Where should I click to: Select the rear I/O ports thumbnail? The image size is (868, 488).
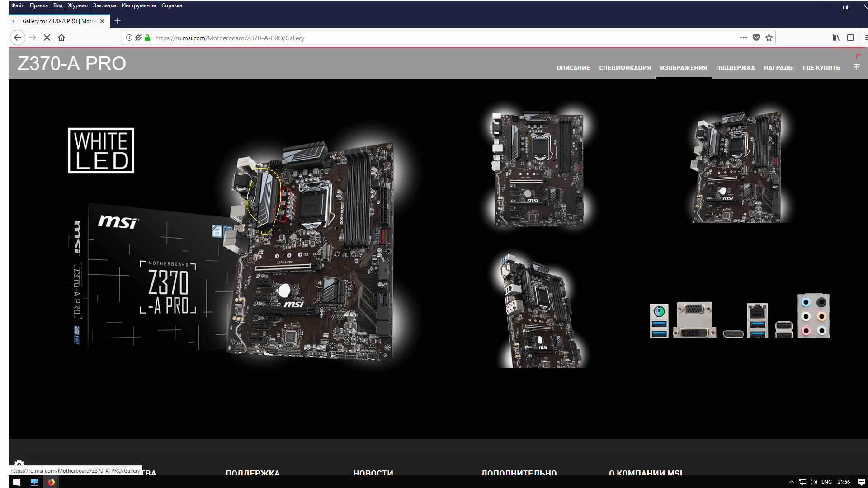click(x=740, y=316)
